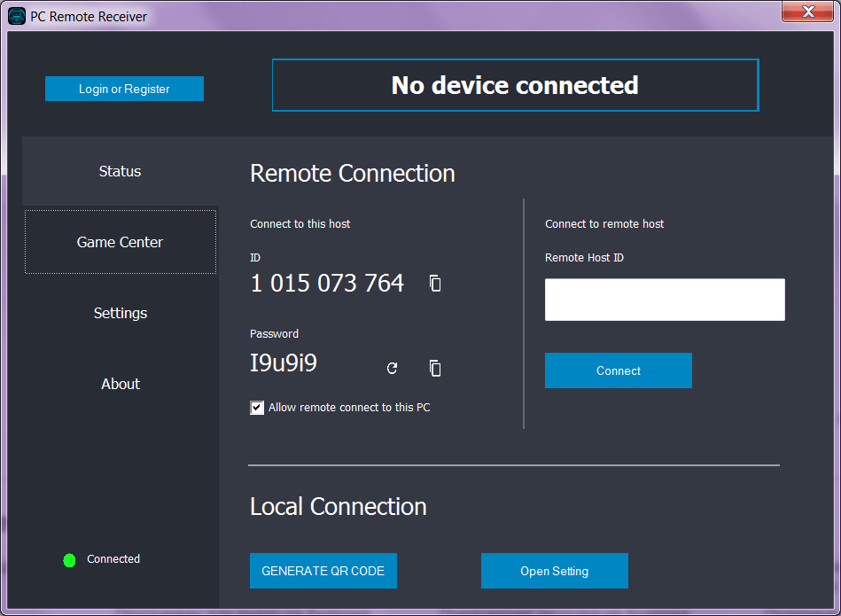841x616 pixels.
Task: Open local connection via Open Setting
Action: (555, 571)
